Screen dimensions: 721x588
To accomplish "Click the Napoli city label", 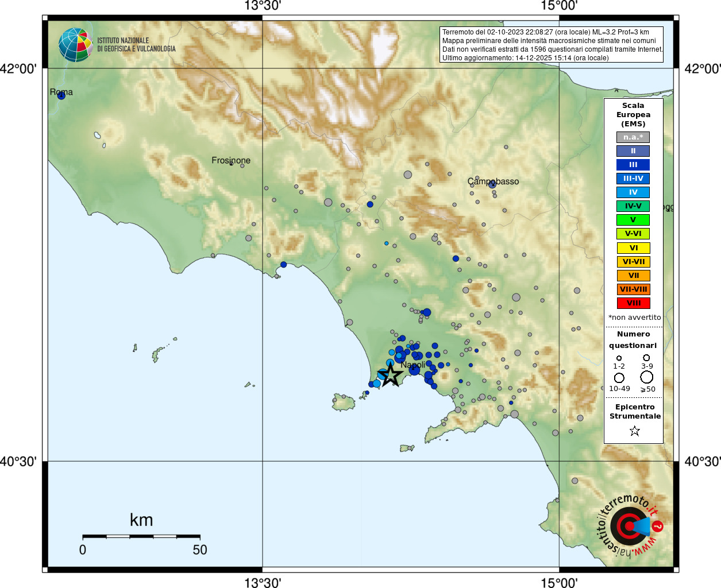I will 413,365.
